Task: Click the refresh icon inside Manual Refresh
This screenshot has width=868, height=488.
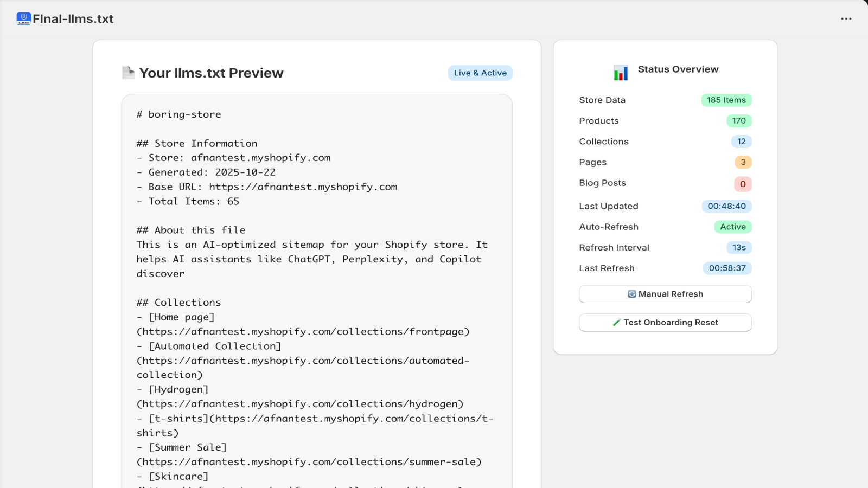Action: tap(631, 294)
